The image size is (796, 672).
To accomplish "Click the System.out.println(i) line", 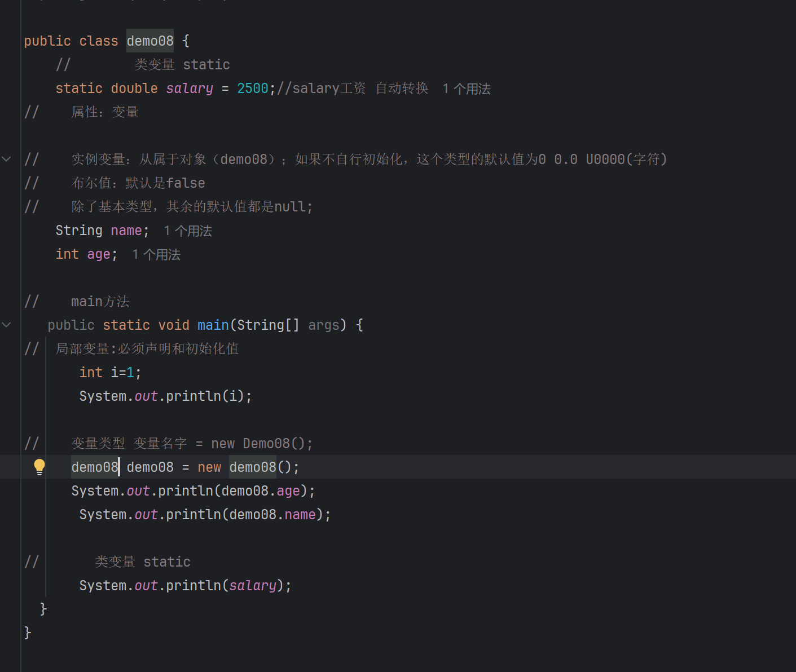I will pyautogui.click(x=165, y=396).
